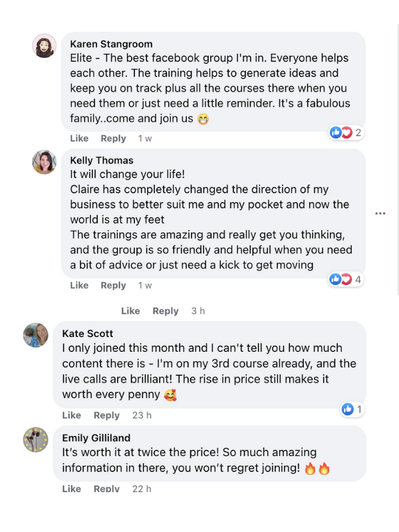This screenshot has height=532, width=399.
Task: Open the Karen Stangroom name link
Action: pos(111,45)
